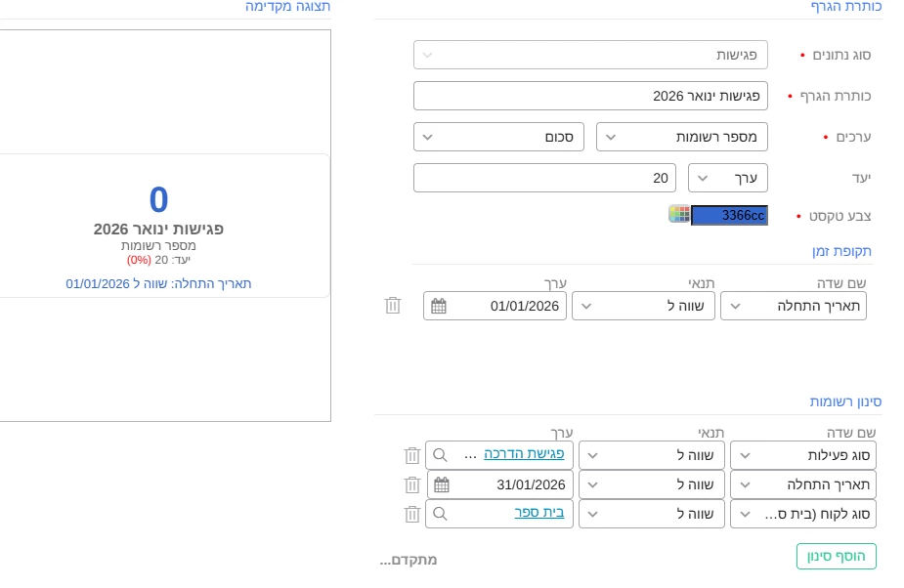Delete the סוג פעילות filter row
Image resolution: width=904 pixels, height=588 pixels.
click(412, 455)
